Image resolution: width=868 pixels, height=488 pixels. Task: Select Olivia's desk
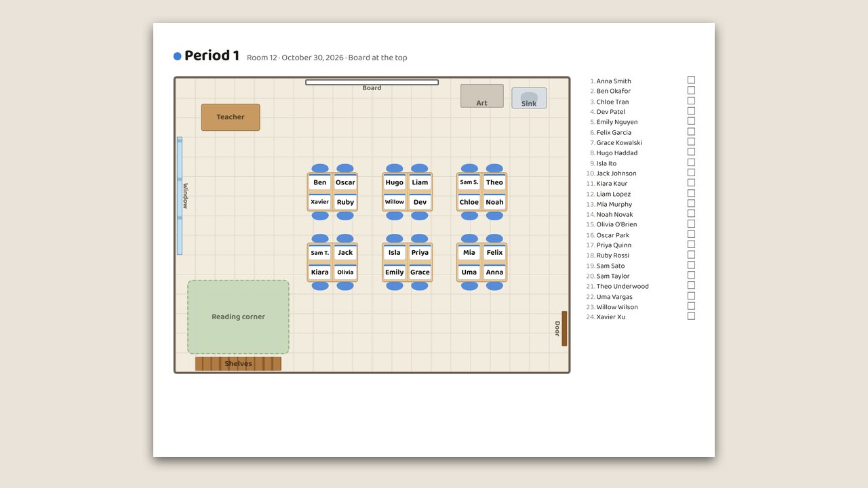[345, 272]
